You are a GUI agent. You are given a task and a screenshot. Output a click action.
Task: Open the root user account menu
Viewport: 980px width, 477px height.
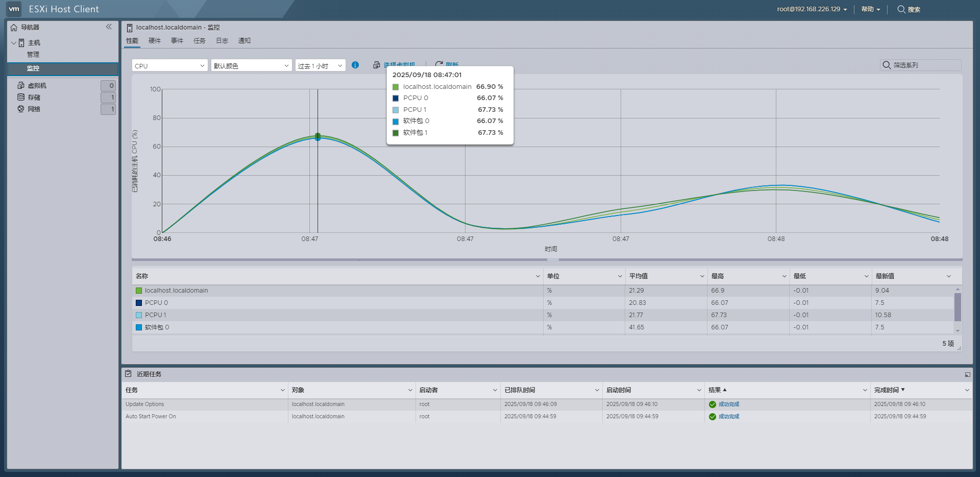click(x=812, y=9)
